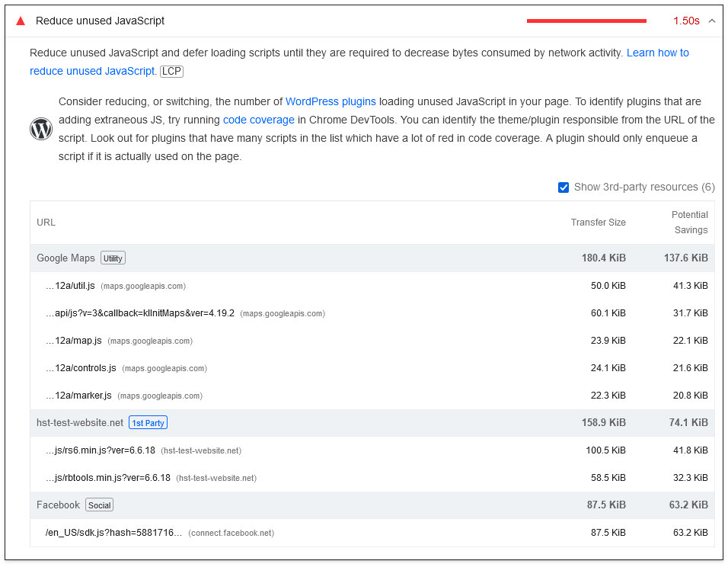The image size is (728, 564).
Task: Click the Reduce unused JavaScript title
Action: [100, 21]
